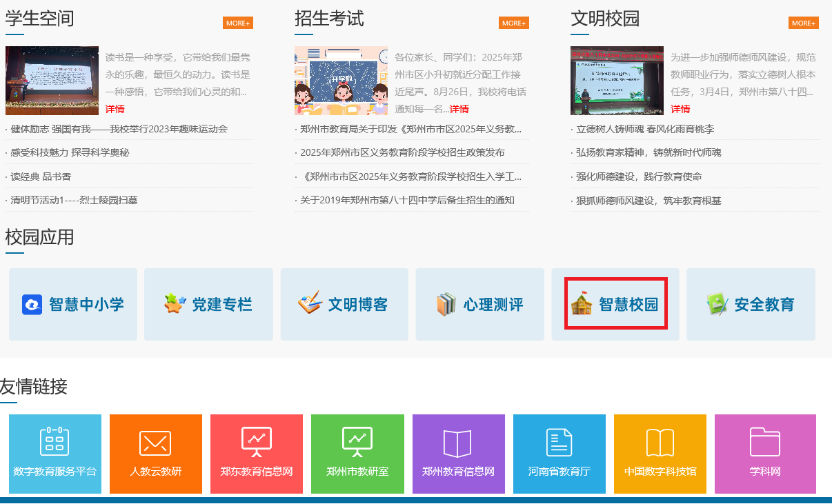Open the 智慧中小学 cloud icon
This screenshot has height=504, width=832.
point(32,304)
